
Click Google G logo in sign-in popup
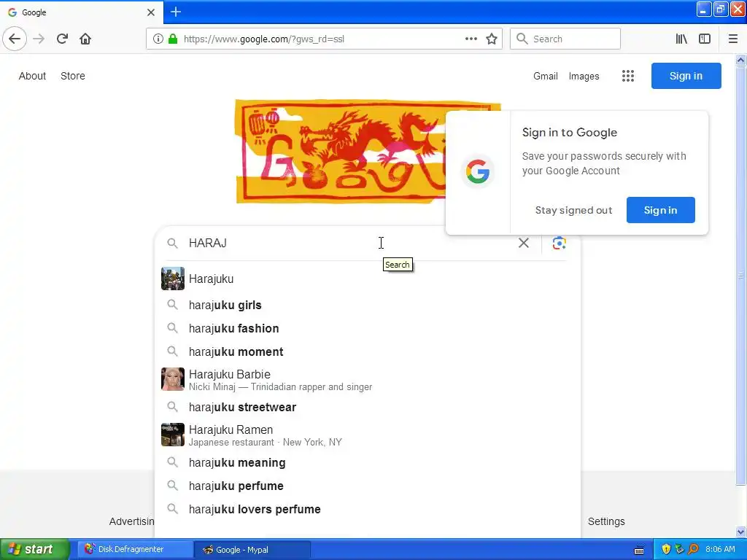click(x=478, y=171)
